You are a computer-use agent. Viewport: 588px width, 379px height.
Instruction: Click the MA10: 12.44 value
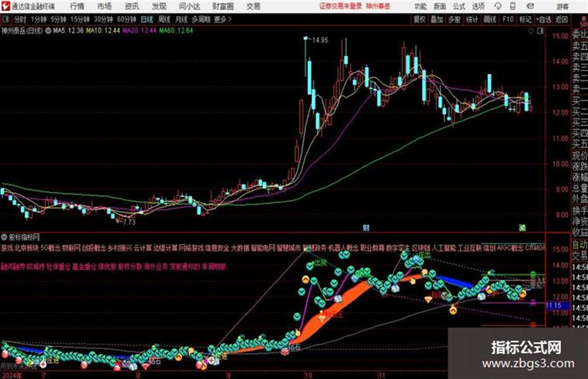103,30
